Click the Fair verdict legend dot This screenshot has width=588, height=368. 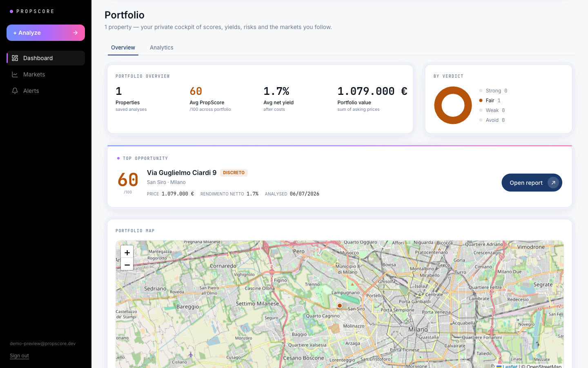pyautogui.click(x=481, y=101)
